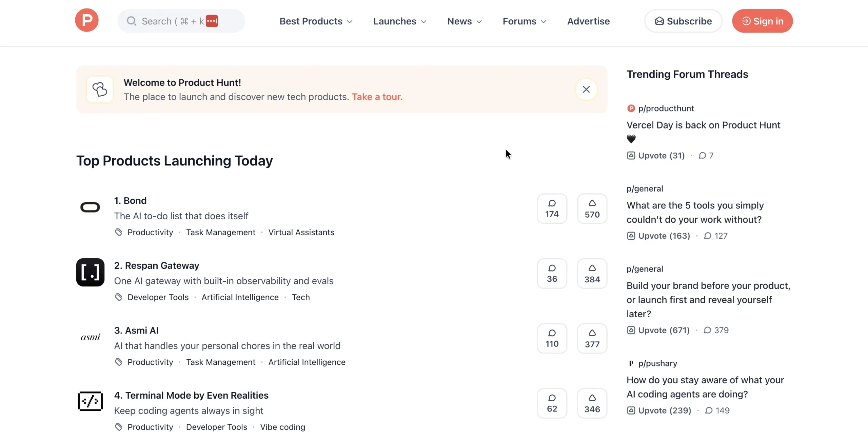This screenshot has width=868, height=442.
Task: Upvote Asmi AI with 377 votes
Action: click(x=592, y=338)
